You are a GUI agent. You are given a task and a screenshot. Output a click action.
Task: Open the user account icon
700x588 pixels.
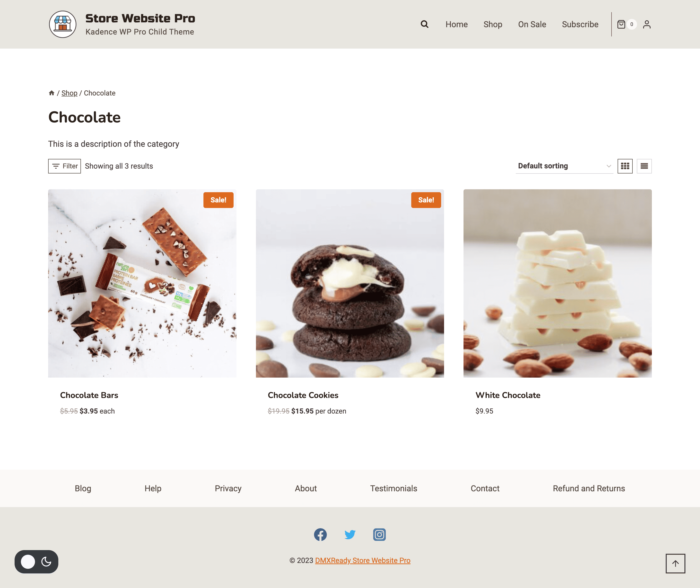[647, 24]
